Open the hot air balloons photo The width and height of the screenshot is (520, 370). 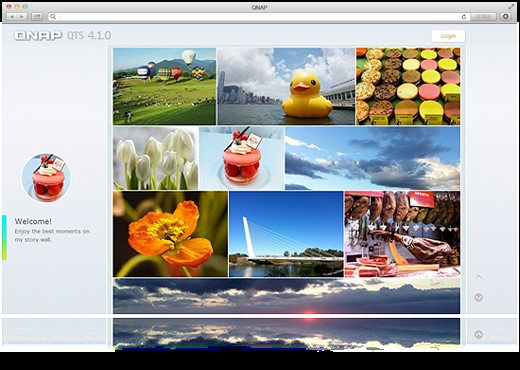click(x=164, y=86)
